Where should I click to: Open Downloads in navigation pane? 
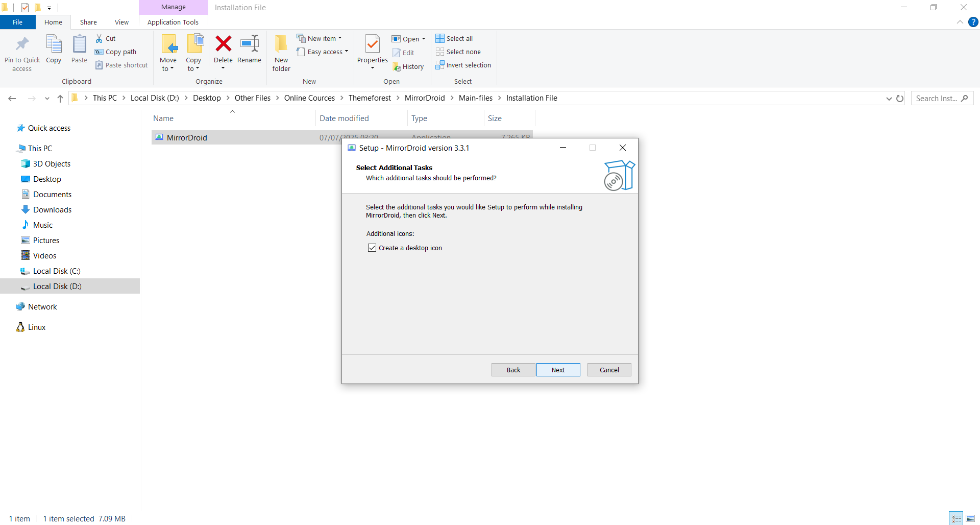click(x=47, y=209)
